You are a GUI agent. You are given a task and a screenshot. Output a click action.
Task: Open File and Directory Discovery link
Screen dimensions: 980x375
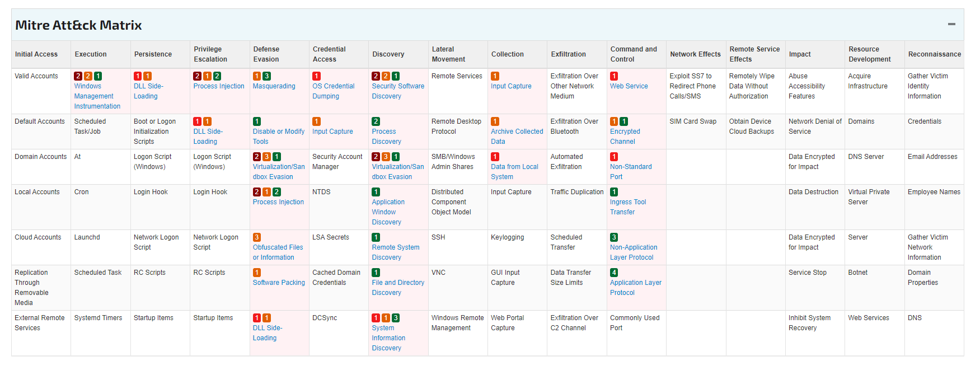click(398, 288)
